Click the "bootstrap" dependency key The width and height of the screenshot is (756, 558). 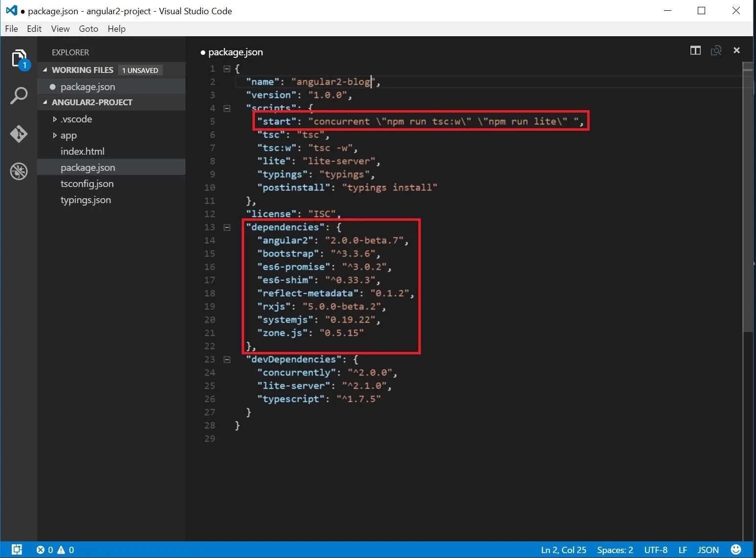click(288, 254)
